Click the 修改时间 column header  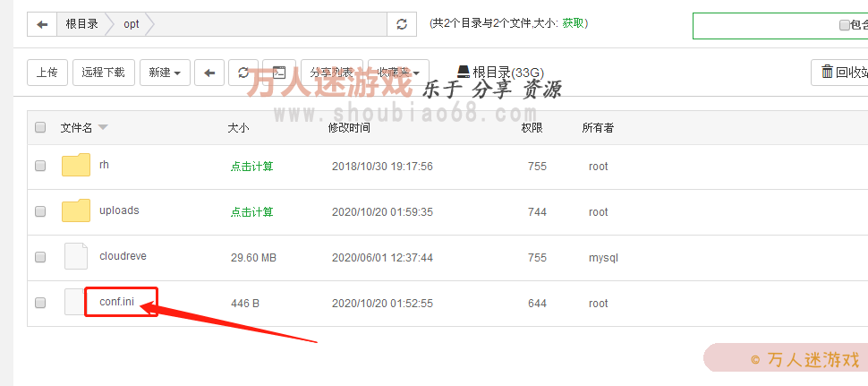[349, 128]
